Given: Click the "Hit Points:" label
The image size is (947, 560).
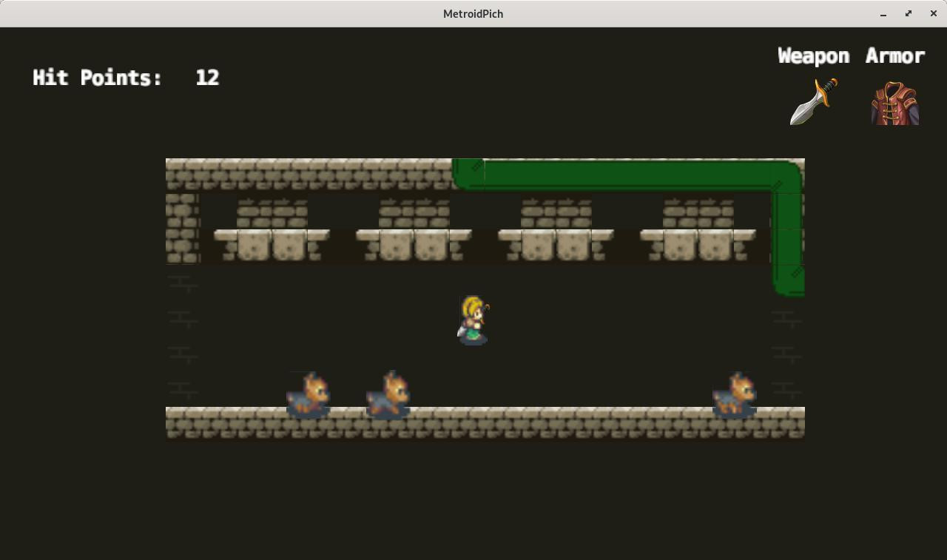Looking at the screenshot, I should point(98,78).
